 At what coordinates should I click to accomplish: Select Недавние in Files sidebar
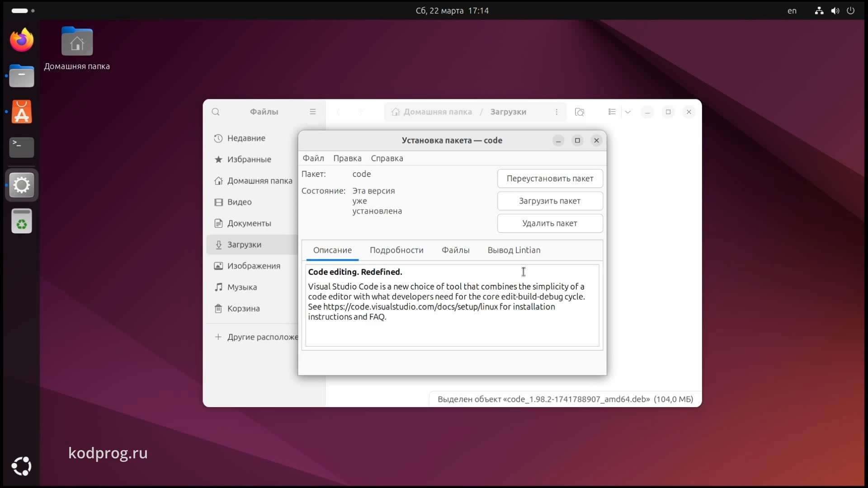(252, 138)
